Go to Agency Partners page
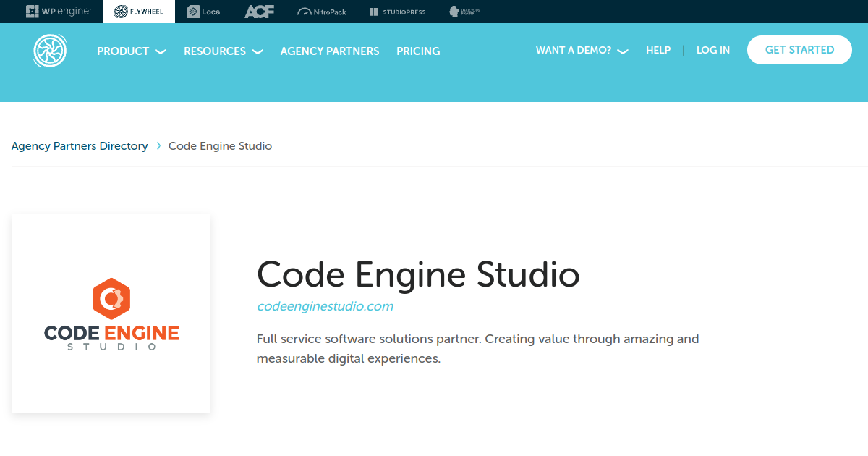 [330, 51]
